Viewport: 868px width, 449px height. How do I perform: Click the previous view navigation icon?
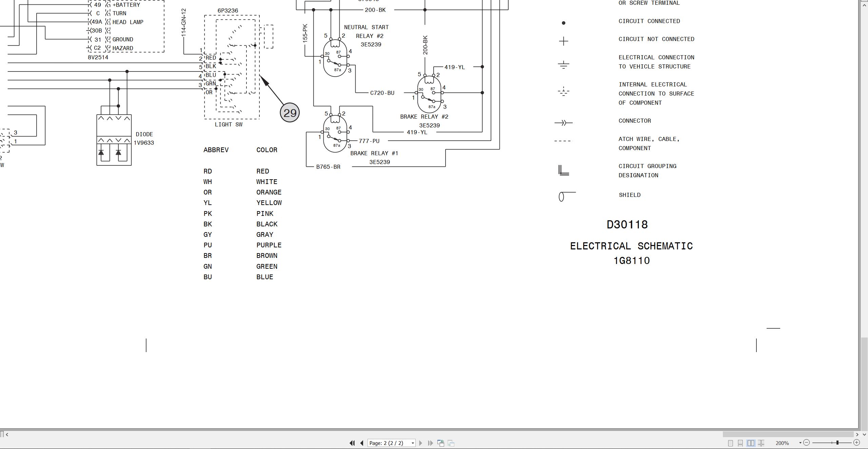[441, 443]
